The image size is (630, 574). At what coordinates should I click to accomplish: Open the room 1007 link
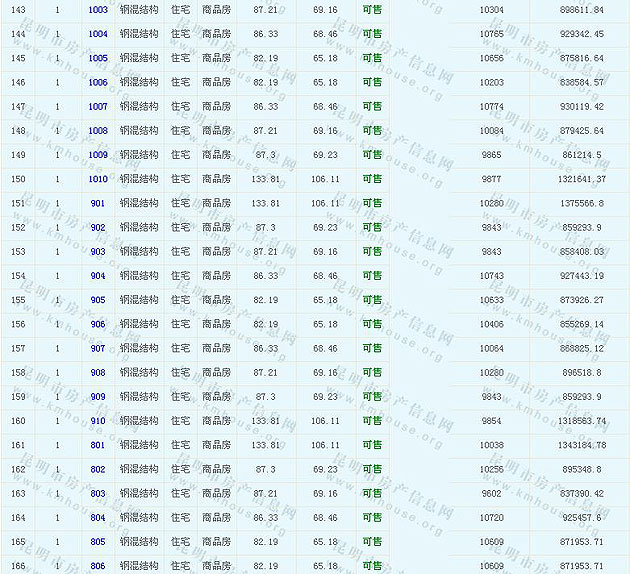click(97, 107)
